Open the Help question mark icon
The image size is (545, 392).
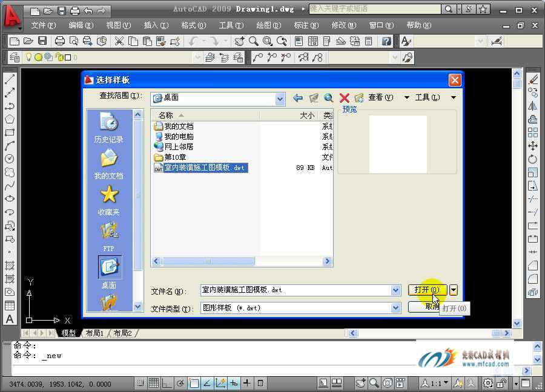pyautogui.click(x=386, y=41)
